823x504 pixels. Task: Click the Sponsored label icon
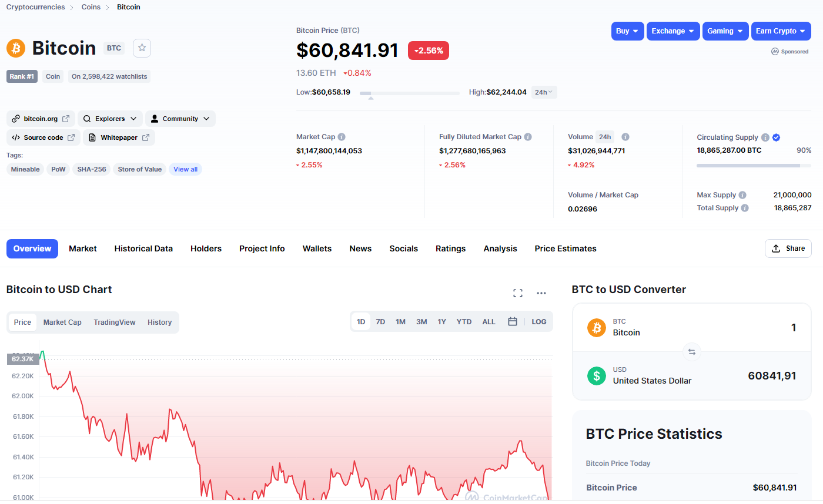(775, 52)
